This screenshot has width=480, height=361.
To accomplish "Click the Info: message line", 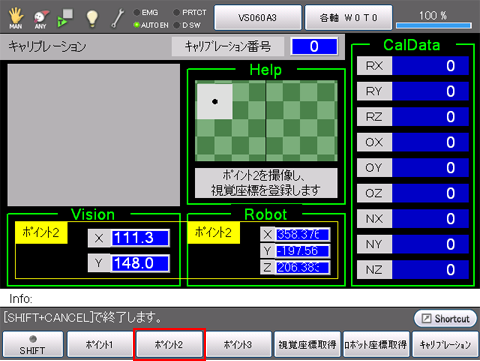I will (240, 298).
